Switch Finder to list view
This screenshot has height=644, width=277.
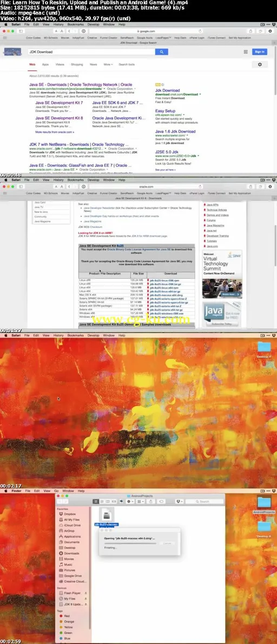(x=102, y=501)
